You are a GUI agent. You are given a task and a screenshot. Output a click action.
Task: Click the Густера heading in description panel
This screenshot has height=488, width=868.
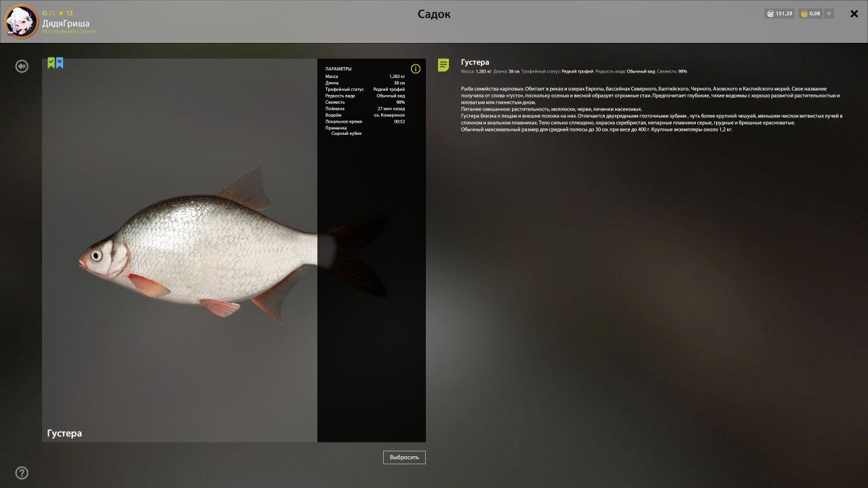tap(475, 62)
